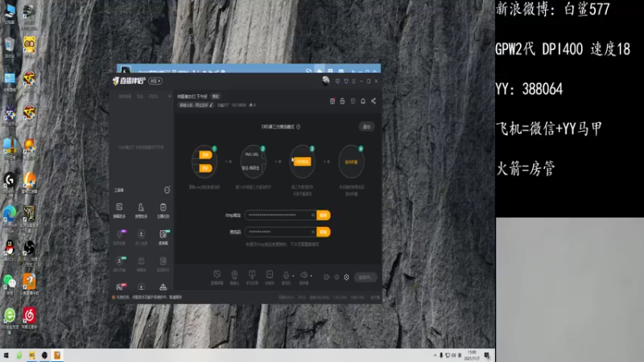The height and width of the screenshot is (362, 644).
Task: Reveal the hidden rtmp address with eye icon
Action: click(312, 215)
